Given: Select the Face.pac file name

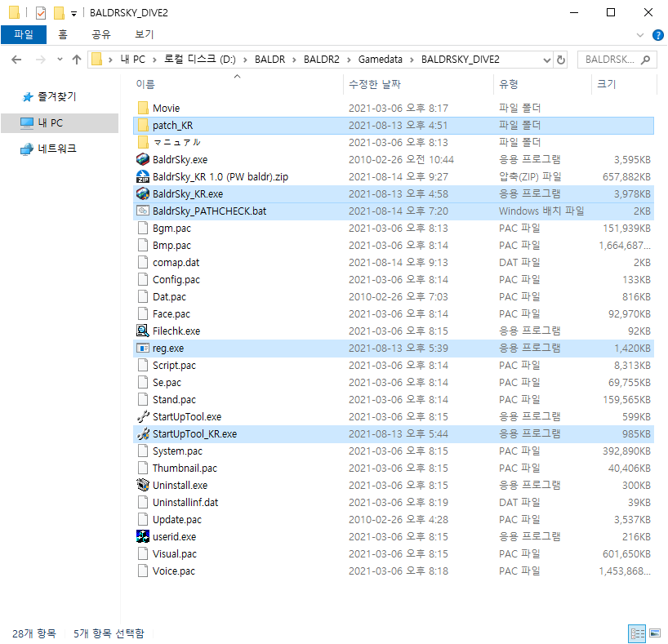Looking at the screenshot, I should 171,314.
